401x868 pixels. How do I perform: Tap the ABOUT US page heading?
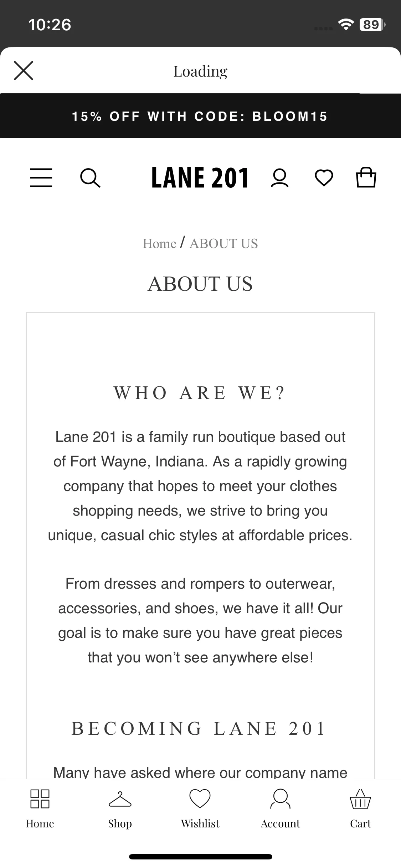(x=200, y=284)
